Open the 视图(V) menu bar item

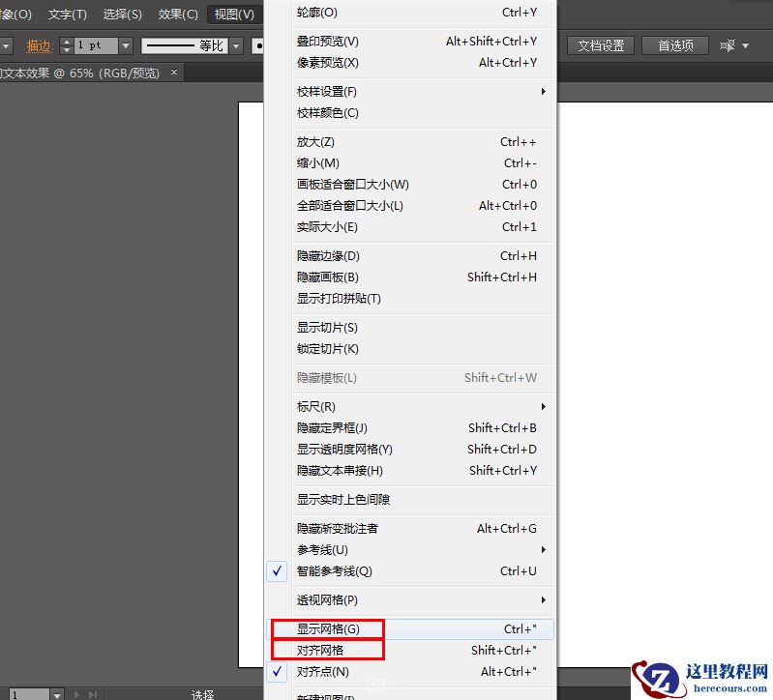[234, 15]
